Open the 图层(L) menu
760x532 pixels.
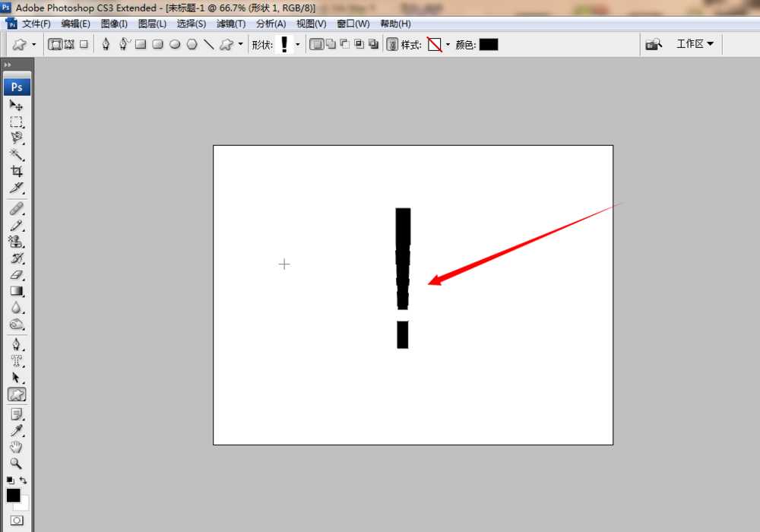(152, 24)
